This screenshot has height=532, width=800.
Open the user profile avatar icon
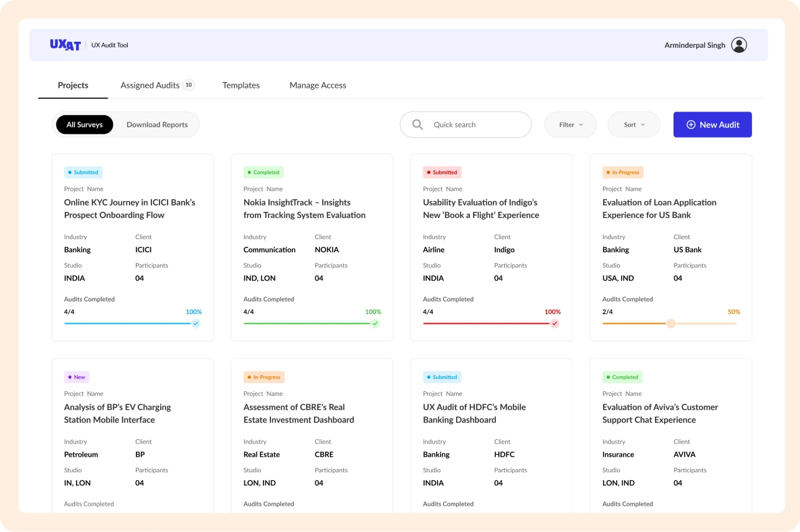coord(739,45)
